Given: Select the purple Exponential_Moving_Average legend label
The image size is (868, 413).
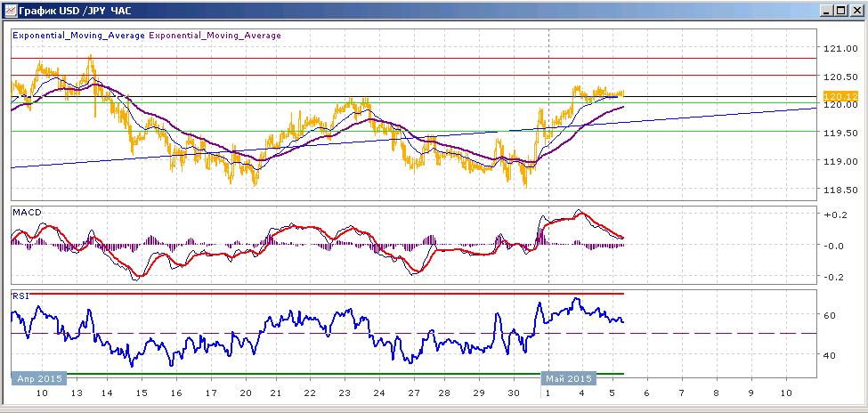Looking at the screenshot, I should [x=215, y=36].
